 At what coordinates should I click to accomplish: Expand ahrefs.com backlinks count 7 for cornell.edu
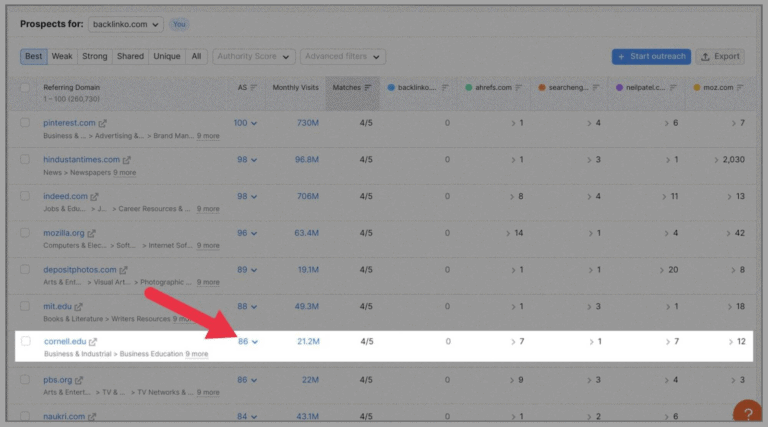(518, 341)
